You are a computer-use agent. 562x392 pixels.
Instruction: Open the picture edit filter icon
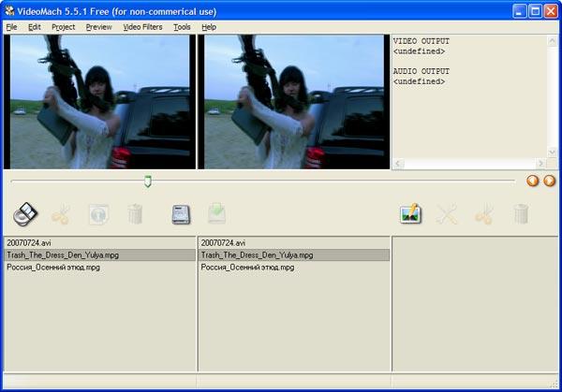click(x=411, y=213)
